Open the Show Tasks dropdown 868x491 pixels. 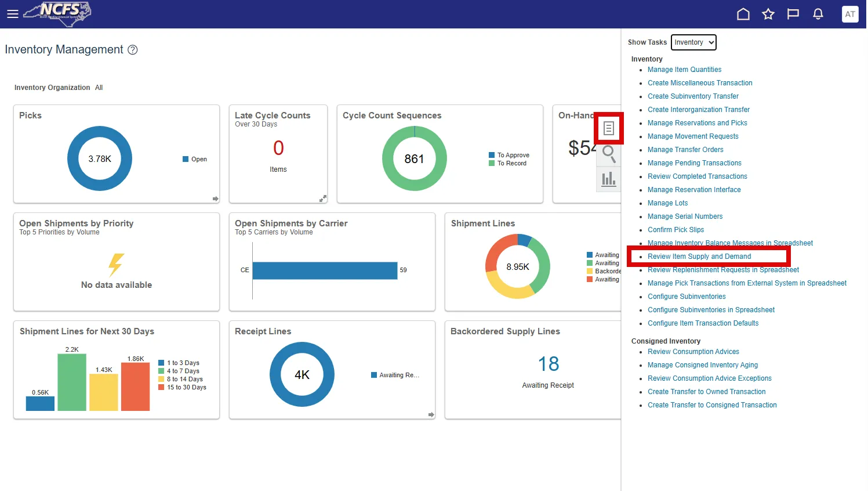point(693,42)
